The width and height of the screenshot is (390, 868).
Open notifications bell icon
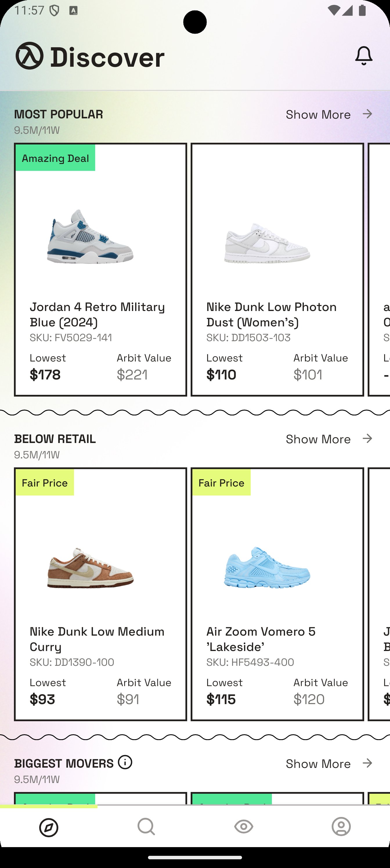pyautogui.click(x=363, y=56)
